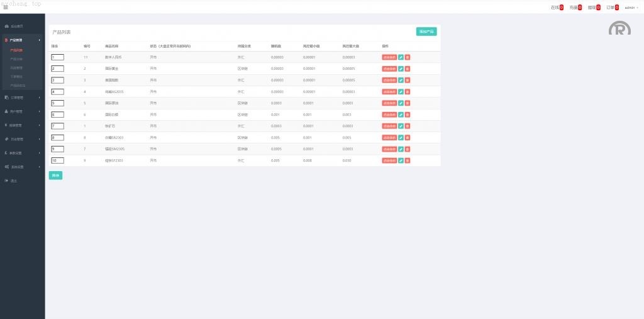Click the sort order input containing 1
This screenshot has width=644, height=319.
click(57, 57)
